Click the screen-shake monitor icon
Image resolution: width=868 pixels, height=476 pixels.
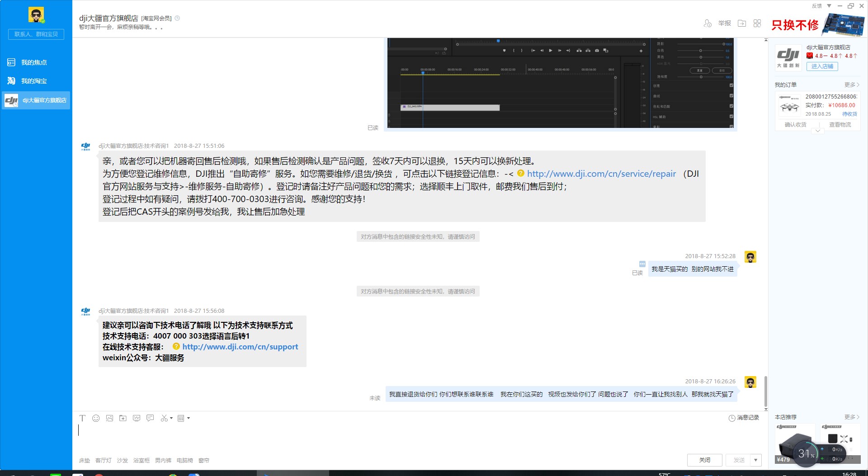click(137, 418)
